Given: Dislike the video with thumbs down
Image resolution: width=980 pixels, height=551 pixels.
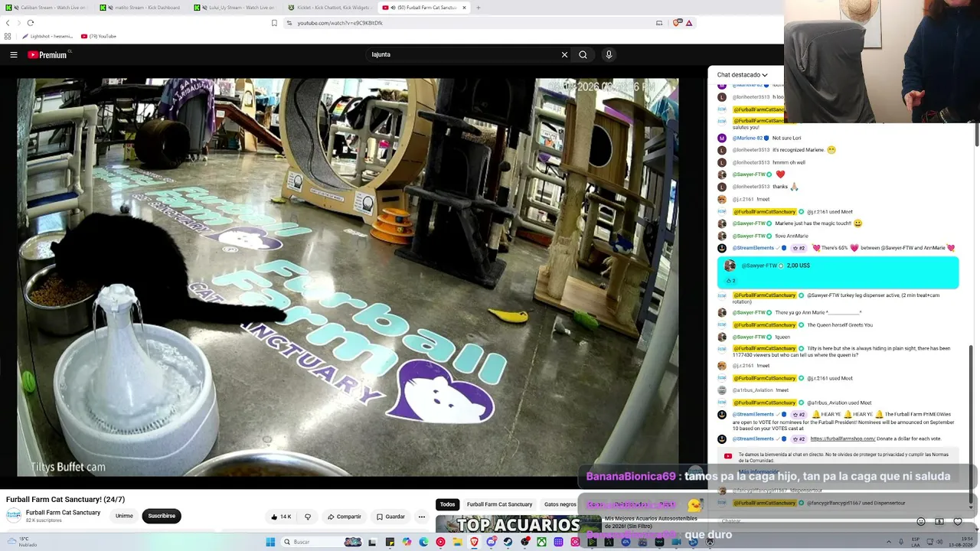Looking at the screenshot, I should [308, 517].
